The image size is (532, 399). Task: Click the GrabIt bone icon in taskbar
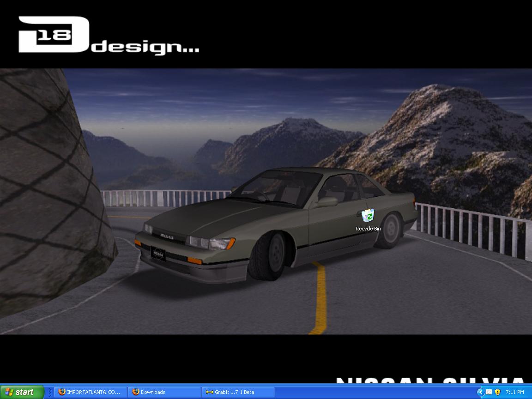pyautogui.click(x=209, y=392)
